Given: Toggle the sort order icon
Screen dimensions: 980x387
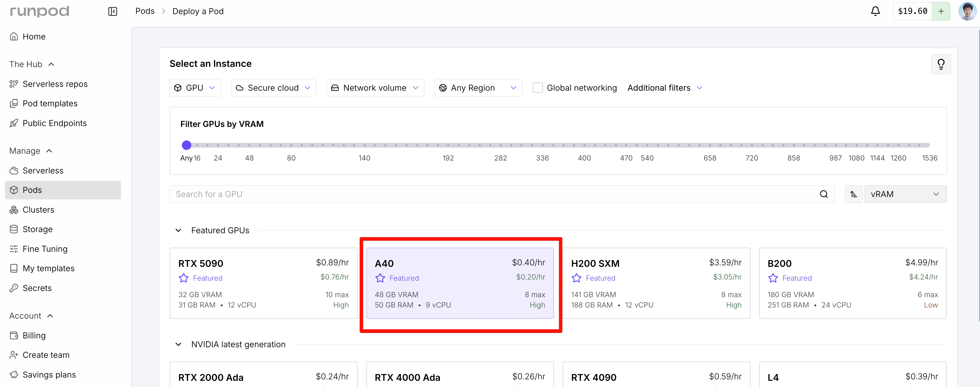Looking at the screenshot, I should pos(854,194).
